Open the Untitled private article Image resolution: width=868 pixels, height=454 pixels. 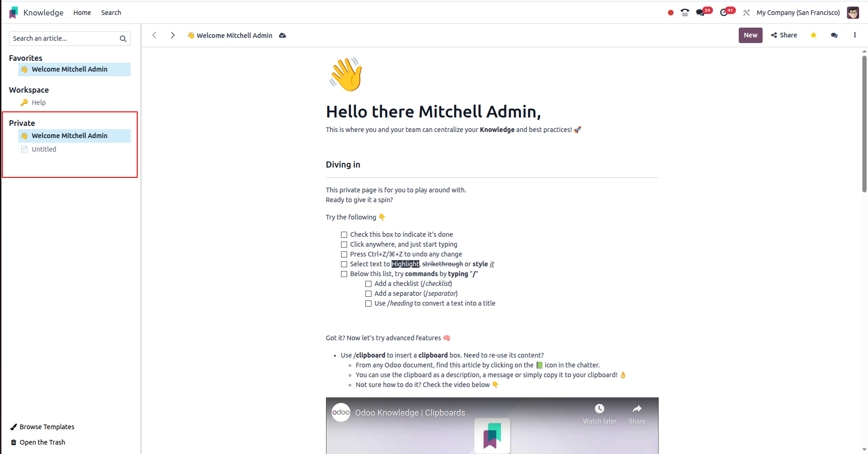pyautogui.click(x=44, y=149)
